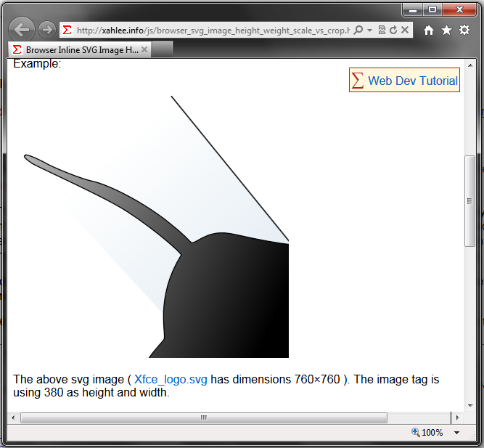
Task: Minimize the Internet Explorer window
Action: tap(413, 9)
